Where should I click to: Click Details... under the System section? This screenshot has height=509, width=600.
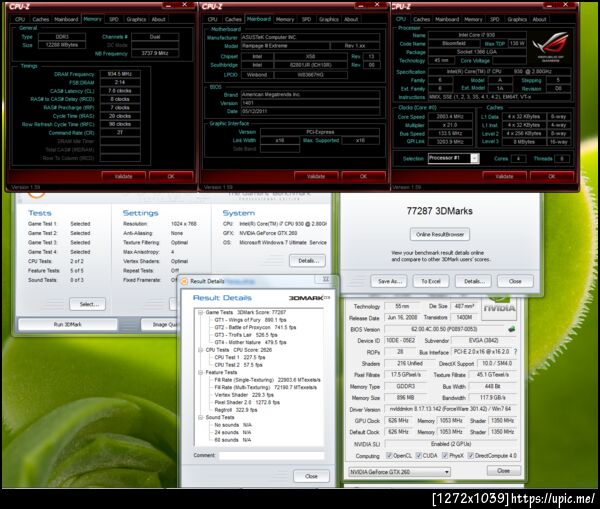tap(308, 261)
